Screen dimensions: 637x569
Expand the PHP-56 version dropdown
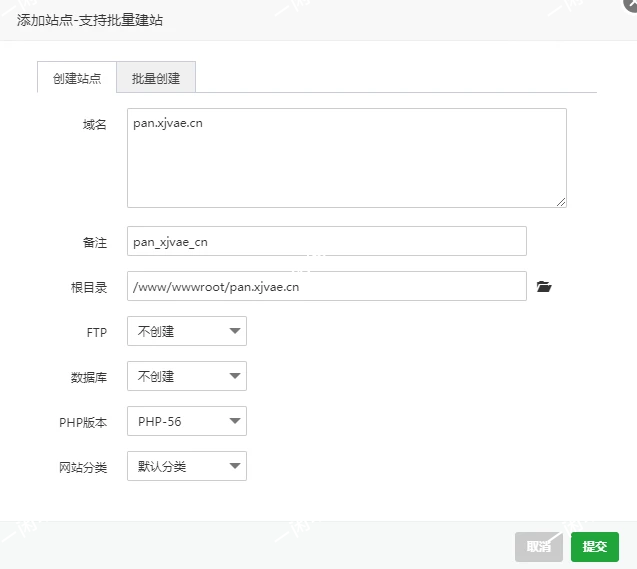tap(187, 421)
